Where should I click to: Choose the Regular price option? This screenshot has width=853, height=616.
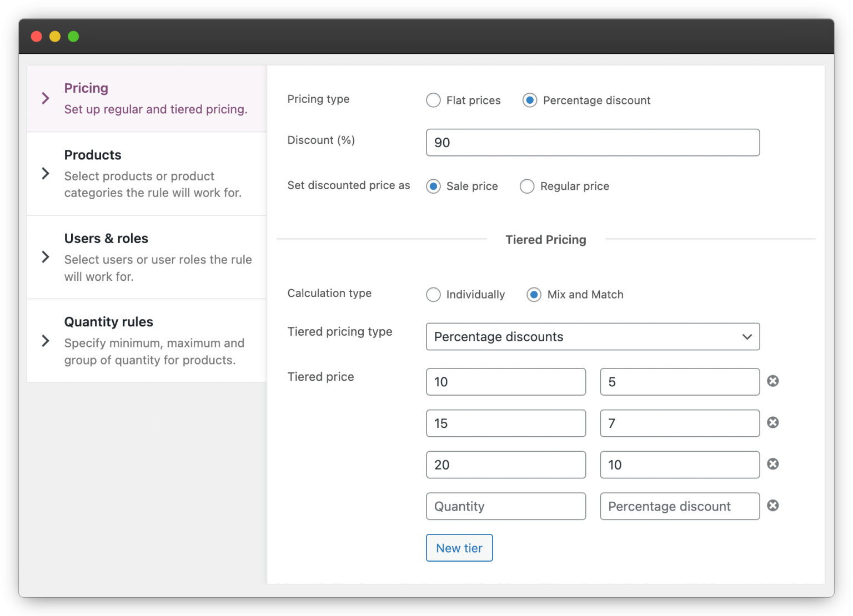tap(527, 186)
